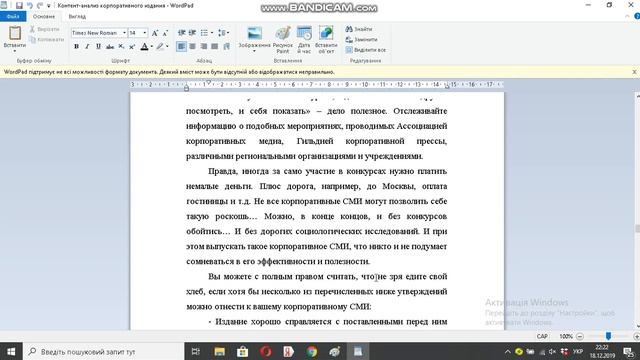This screenshot has width=640, height=360.
Task: Open the Windows Start menu
Action: pos(11,351)
